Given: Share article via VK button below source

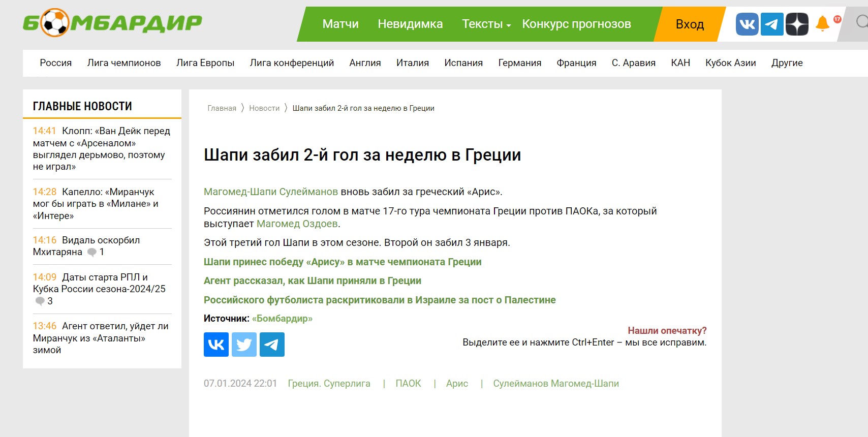Looking at the screenshot, I should pyautogui.click(x=216, y=345).
